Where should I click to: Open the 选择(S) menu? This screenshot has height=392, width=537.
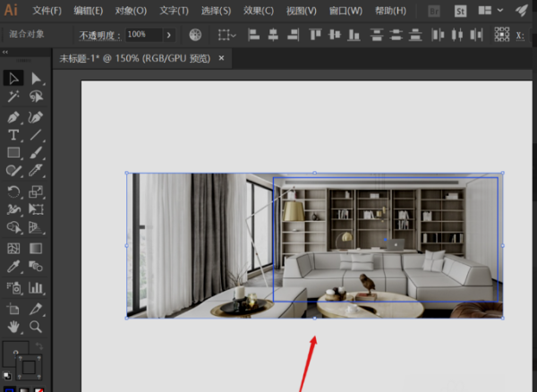point(216,11)
